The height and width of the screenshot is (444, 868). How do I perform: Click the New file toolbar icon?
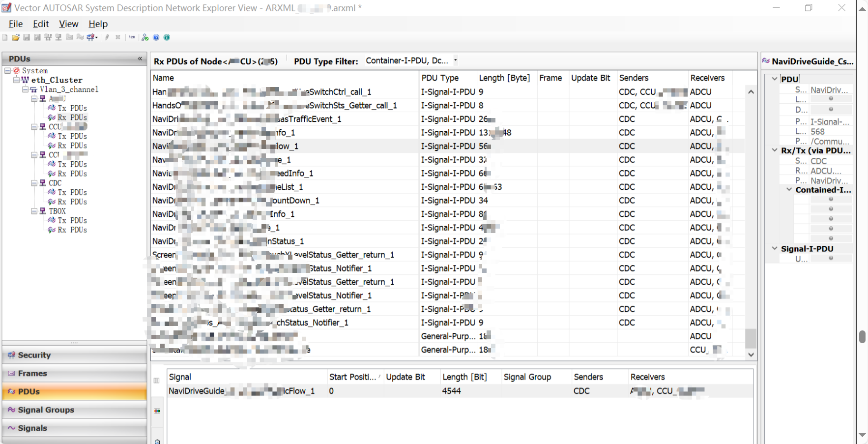click(x=5, y=37)
